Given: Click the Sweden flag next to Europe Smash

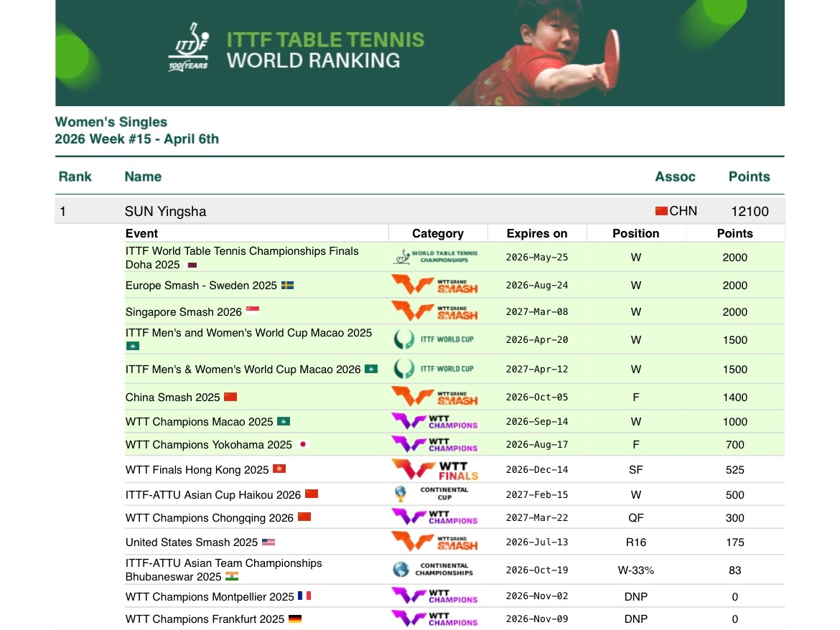Looking at the screenshot, I should pyautogui.click(x=288, y=286).
